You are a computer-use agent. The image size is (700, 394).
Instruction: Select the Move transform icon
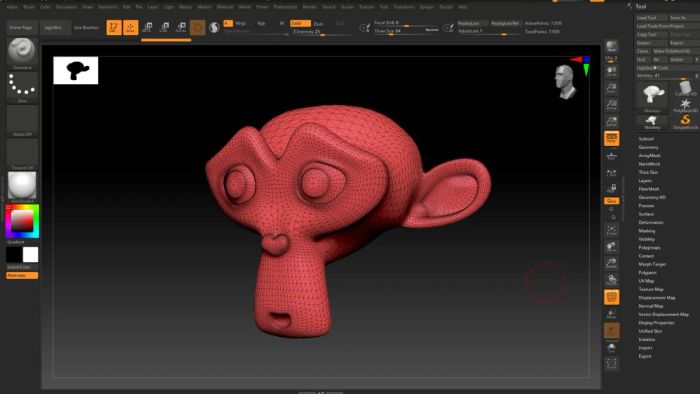click(x=147, y=27)
